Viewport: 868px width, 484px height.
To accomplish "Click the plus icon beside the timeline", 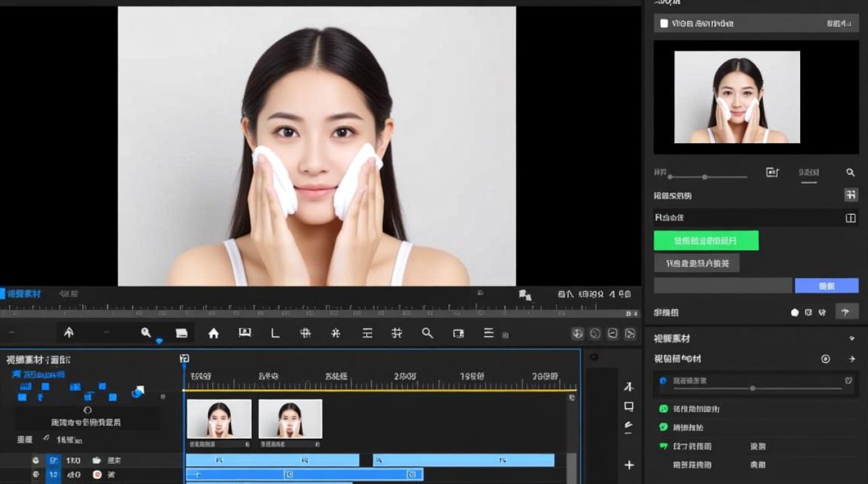I will click(629, 465).
